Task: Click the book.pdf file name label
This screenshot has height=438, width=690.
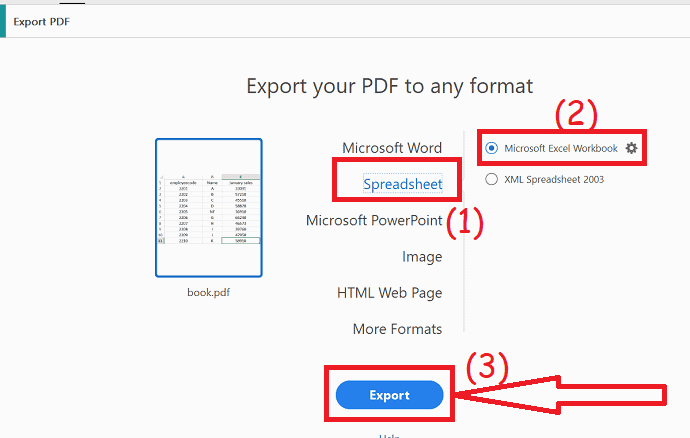Action: click(x=209, y=292)
